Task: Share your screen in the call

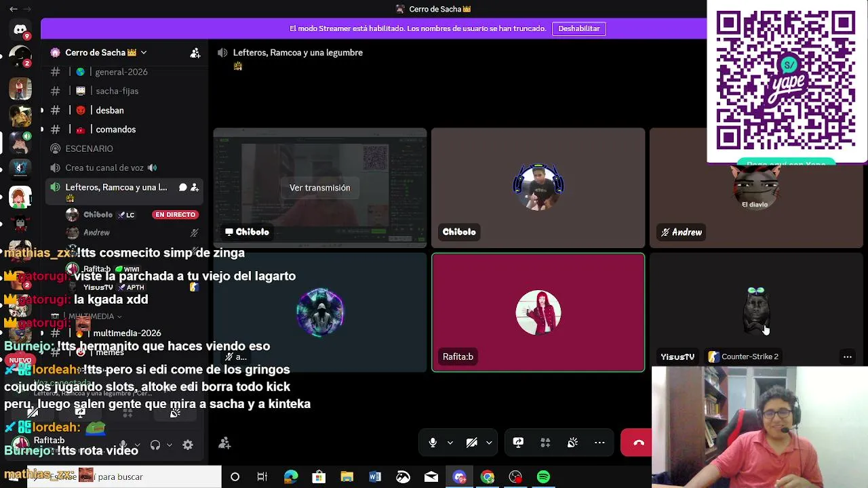Action: 518,443
